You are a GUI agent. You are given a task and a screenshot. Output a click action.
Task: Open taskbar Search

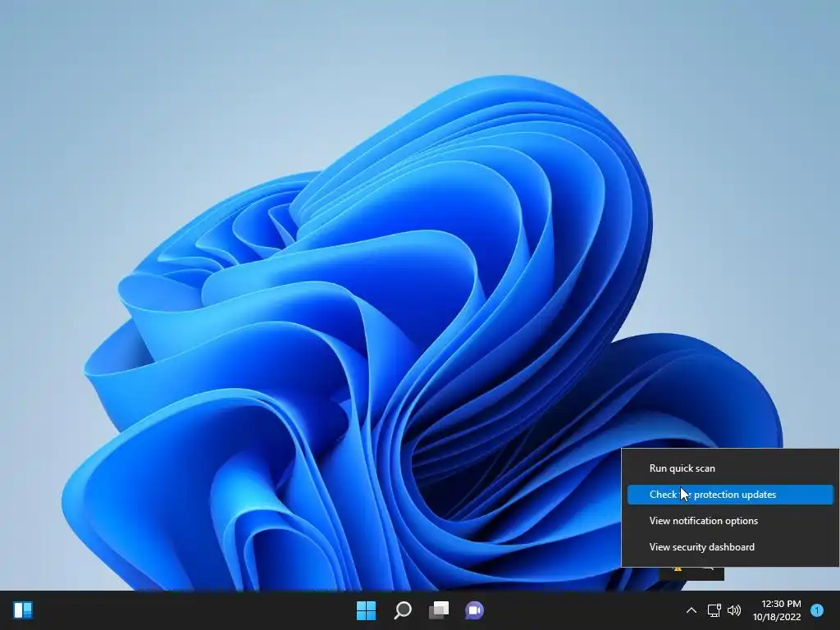pos(403,610)
